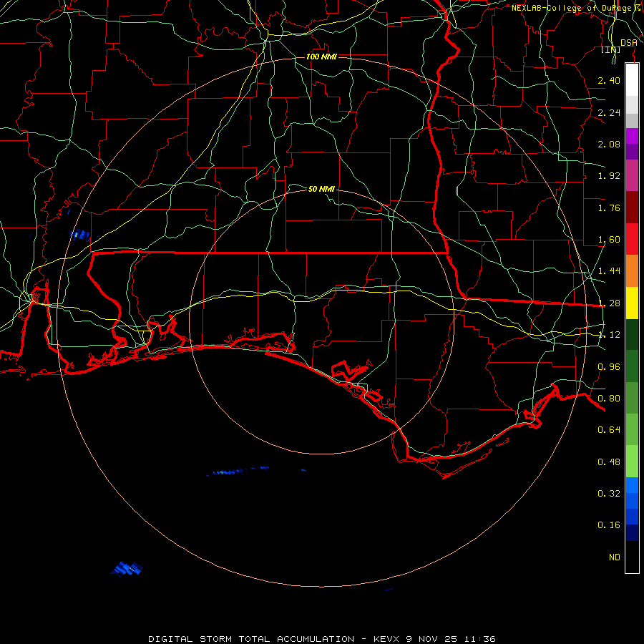Click the large blue accumulation patch outside the 100 NMI ring

click(127, 569)
